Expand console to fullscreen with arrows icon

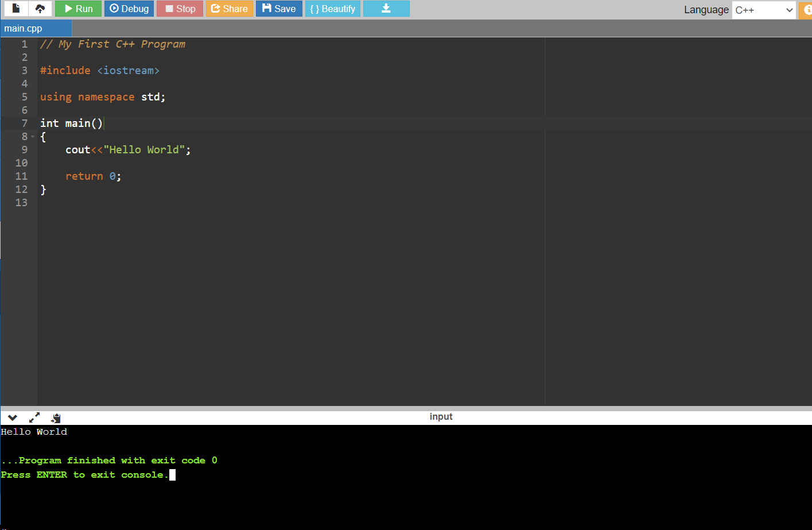pos(34,417)
